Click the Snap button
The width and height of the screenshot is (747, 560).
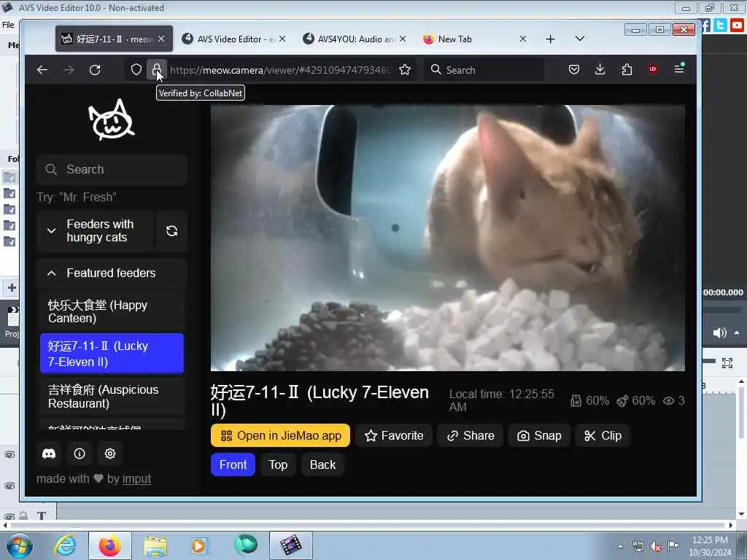coord(539,436)
